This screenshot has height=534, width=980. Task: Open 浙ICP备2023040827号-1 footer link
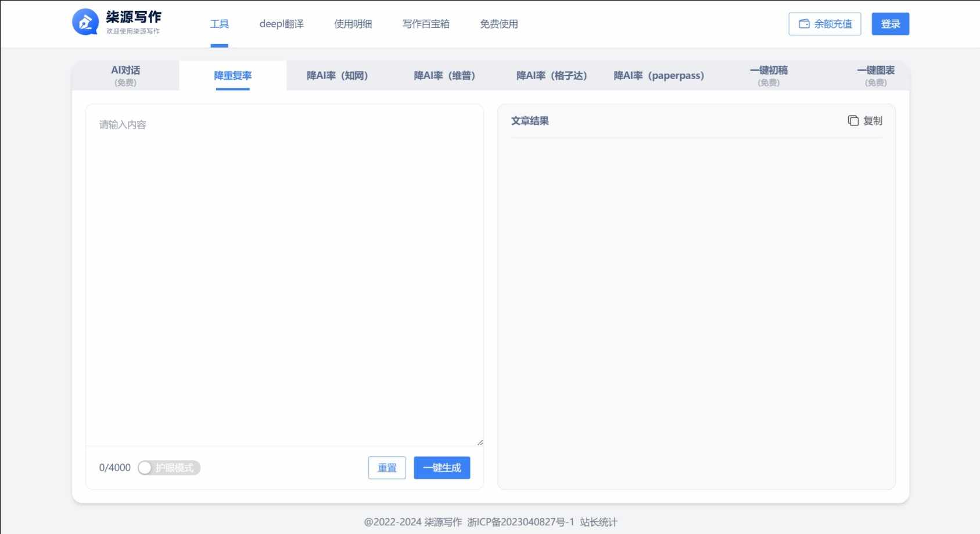520,522
